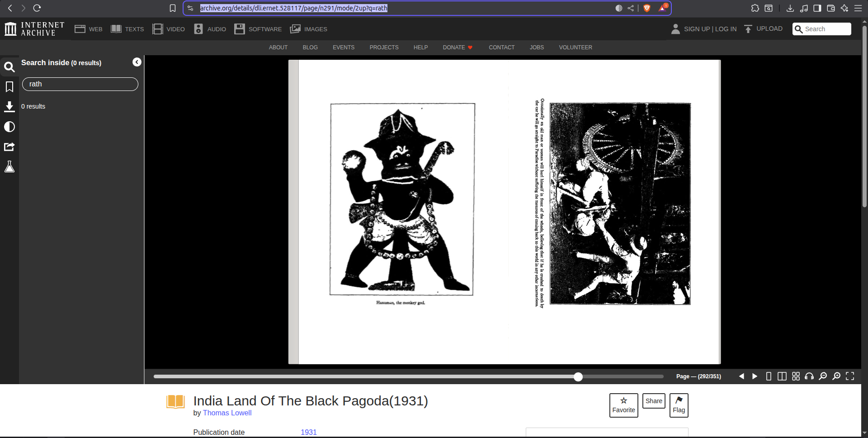This screenshot has height=438, width=868.
Task: Open the Bookmarks panel in reader sidebar
Action: click(9, 87)
